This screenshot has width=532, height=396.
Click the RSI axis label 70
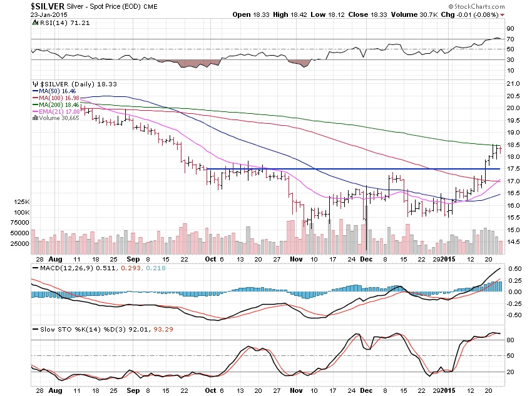[x=511, y=39]
